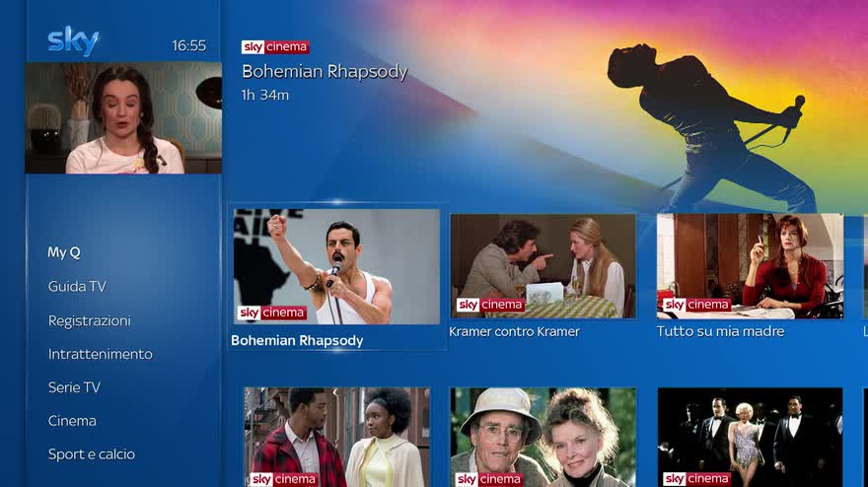Open the Intrattenimento section
Image resolution: width=868 pixels, height=487 pixels.
click(101, 354)
